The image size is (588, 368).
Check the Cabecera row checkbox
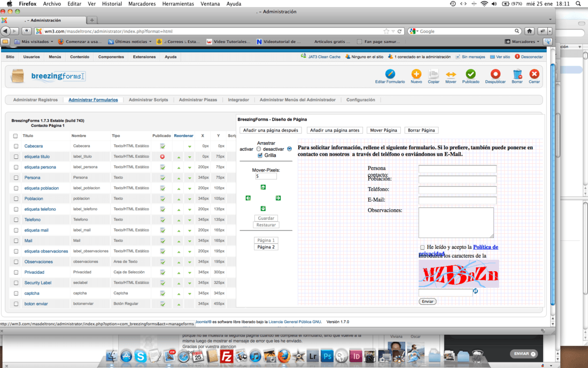coord(16,146)
